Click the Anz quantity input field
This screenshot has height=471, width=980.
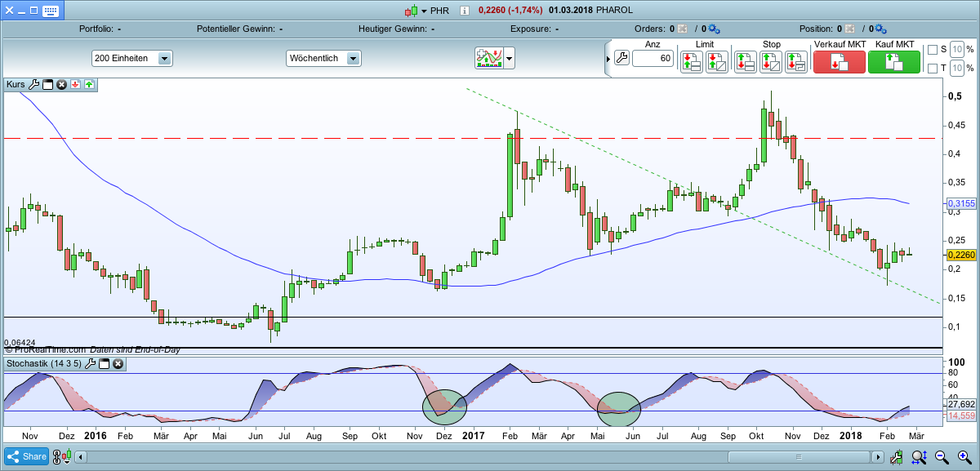(653, 59)
